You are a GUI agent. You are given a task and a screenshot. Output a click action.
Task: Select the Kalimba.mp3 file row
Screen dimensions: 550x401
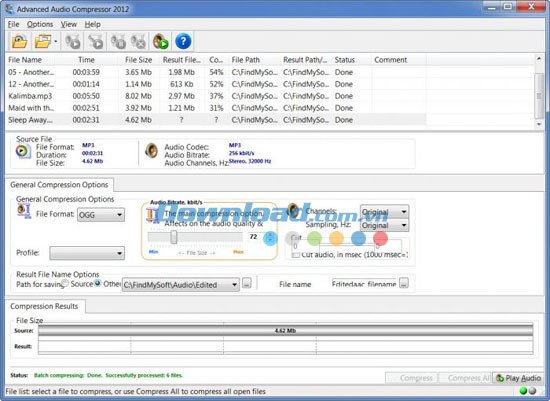[x=216, y=96]
